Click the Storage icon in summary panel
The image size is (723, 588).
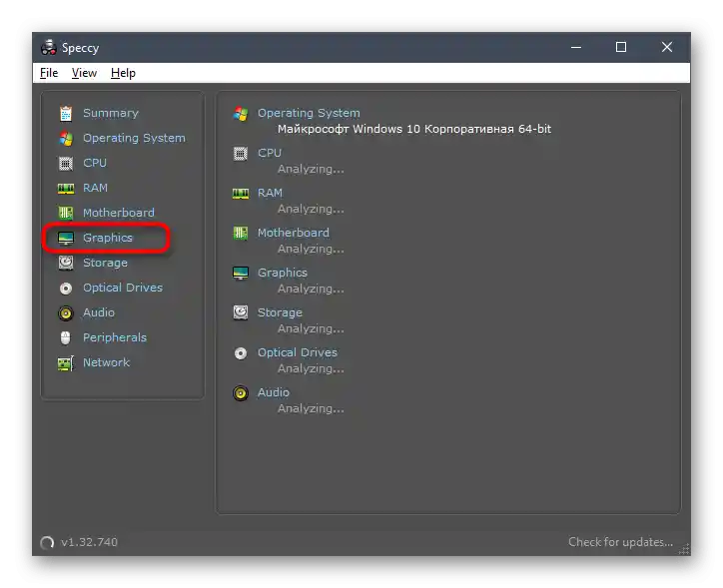click(241, 312)
